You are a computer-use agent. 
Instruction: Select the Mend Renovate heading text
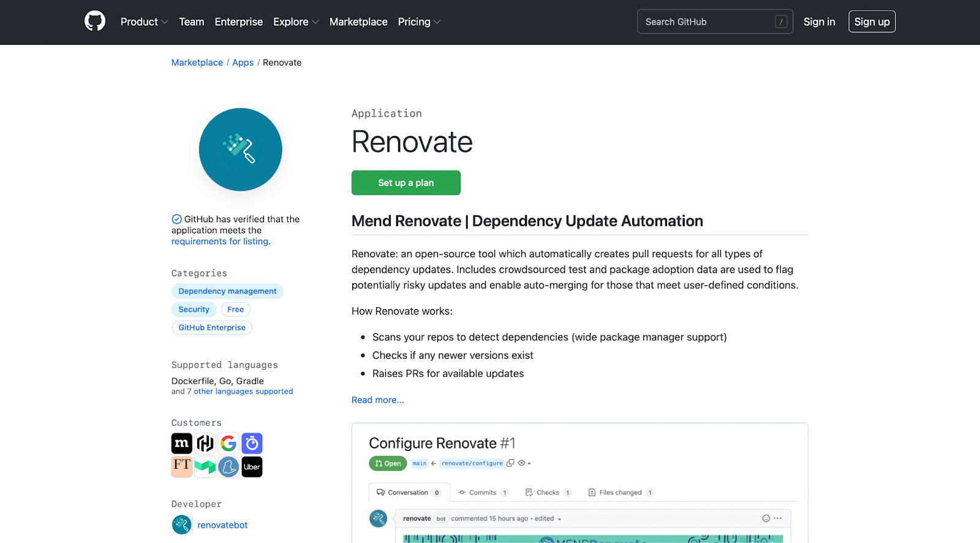[527, 221]
